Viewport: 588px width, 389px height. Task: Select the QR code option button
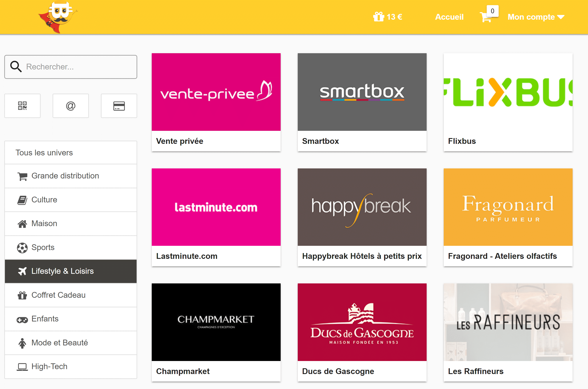[22, 106]
